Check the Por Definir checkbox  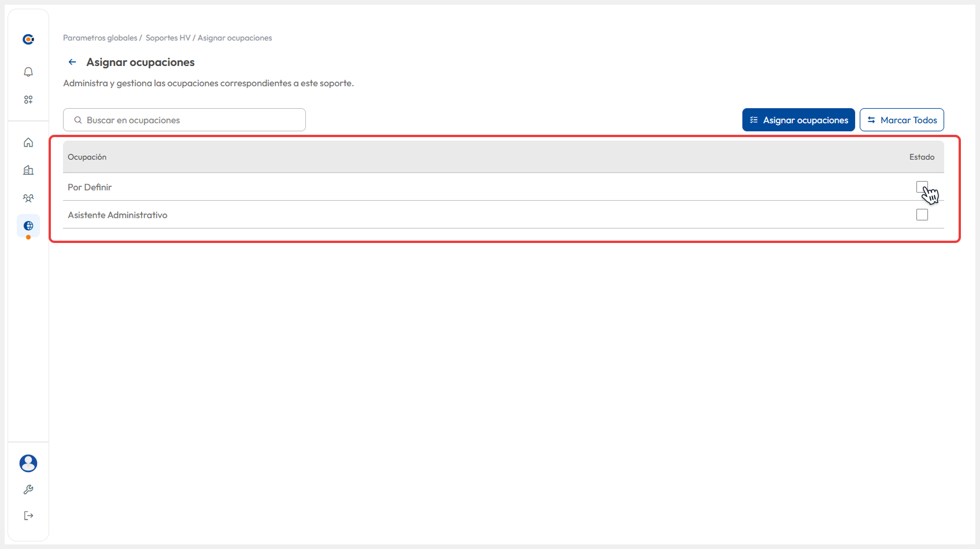coord(922,187)
